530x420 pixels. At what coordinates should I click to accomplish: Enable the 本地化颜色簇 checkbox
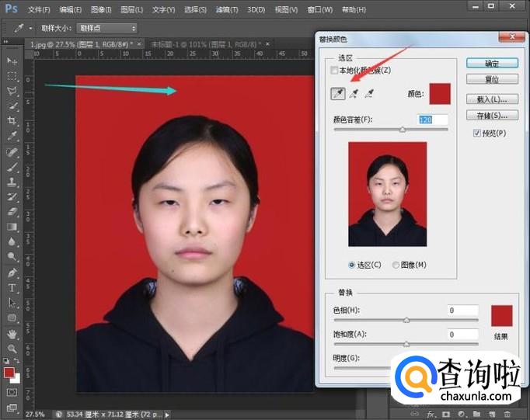click(x=334, y=71)
